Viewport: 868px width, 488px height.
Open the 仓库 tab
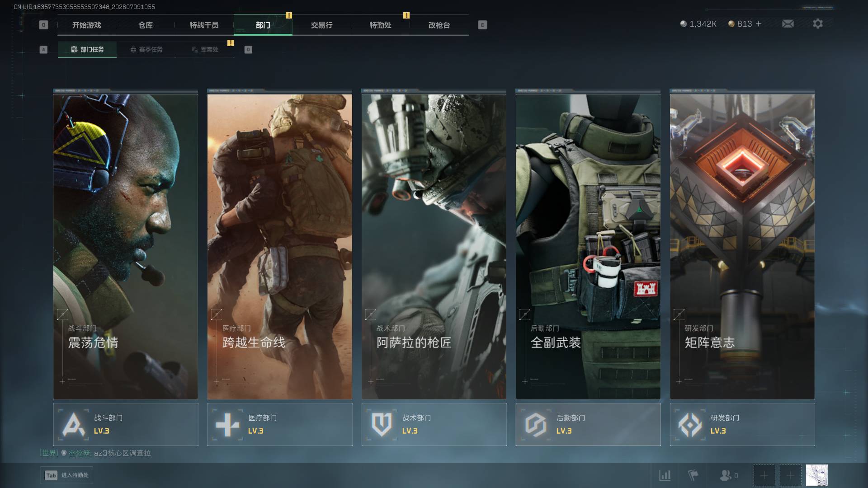[x=146, y=25]
